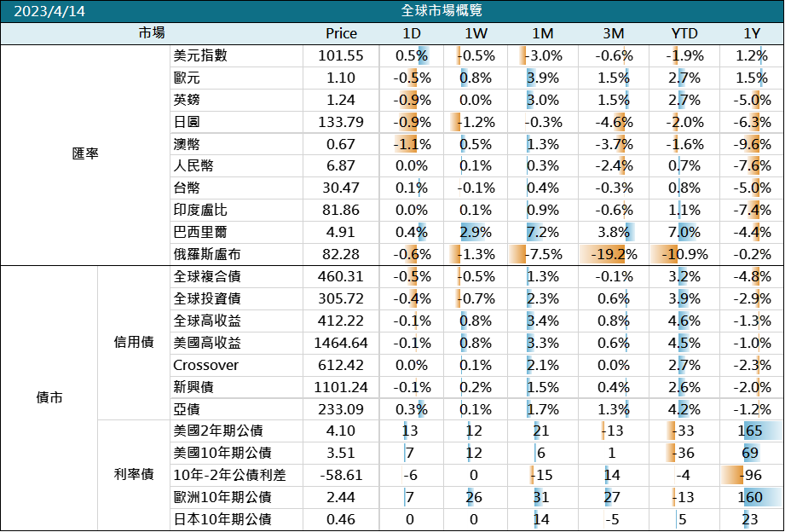
Task: Click the YTD value -10.9%
Action: tap(684, 254)
